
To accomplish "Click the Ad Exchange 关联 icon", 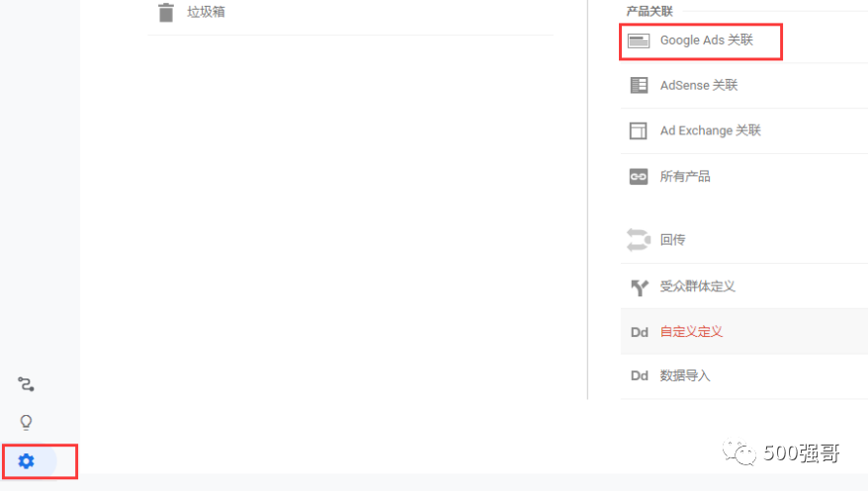I will pos(639,131).
